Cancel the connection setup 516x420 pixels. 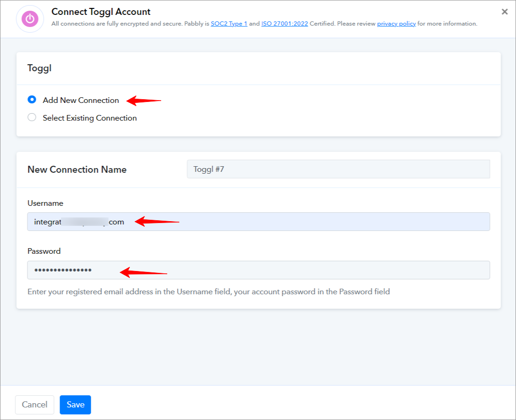(x=34, y=405)
